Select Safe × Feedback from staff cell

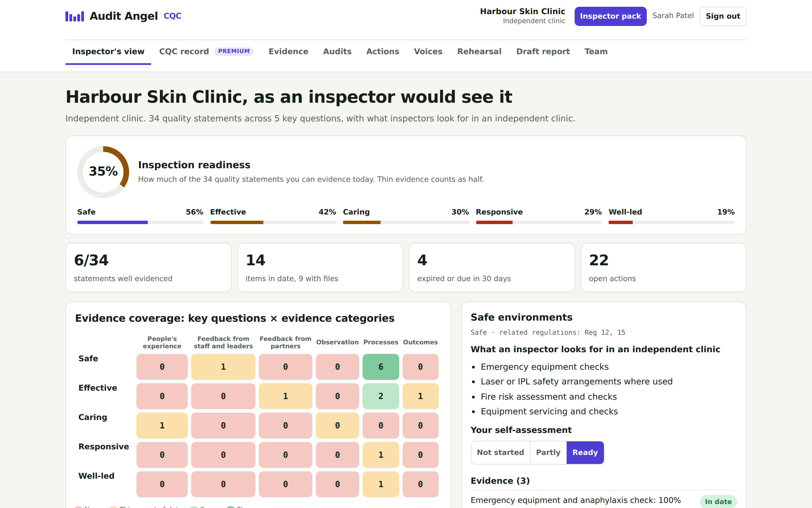coord(223,367)
